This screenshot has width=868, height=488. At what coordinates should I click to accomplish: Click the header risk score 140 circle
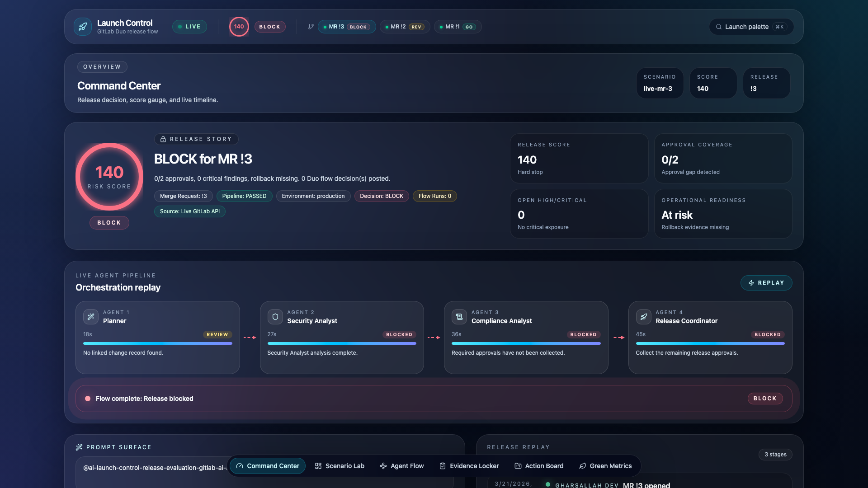click(x=239, y=27)
